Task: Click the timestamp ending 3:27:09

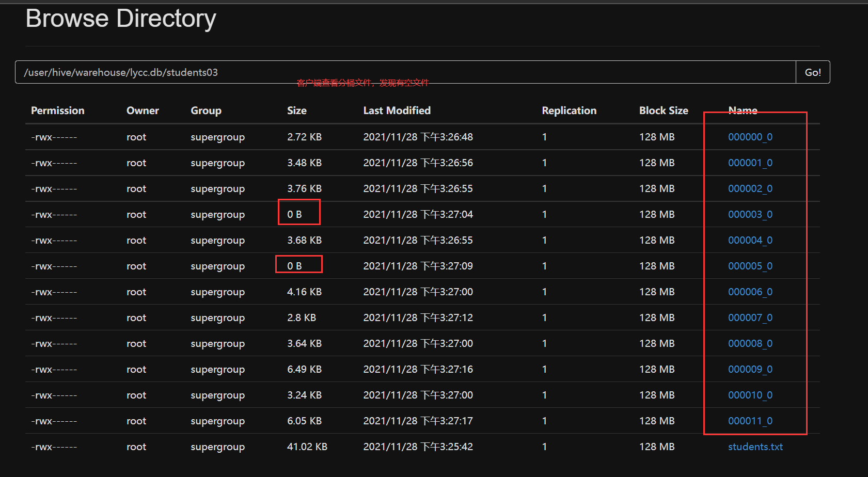Action: click(418, 266)
